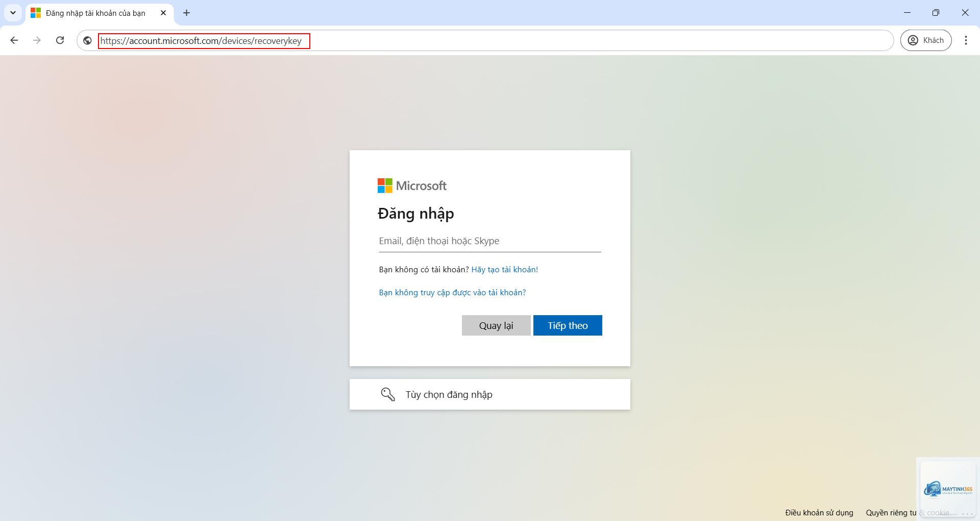Viewport: 980px width, 521px height.
Task: Click the Bạn không có tài khoản? text
Action: (424, 269)
